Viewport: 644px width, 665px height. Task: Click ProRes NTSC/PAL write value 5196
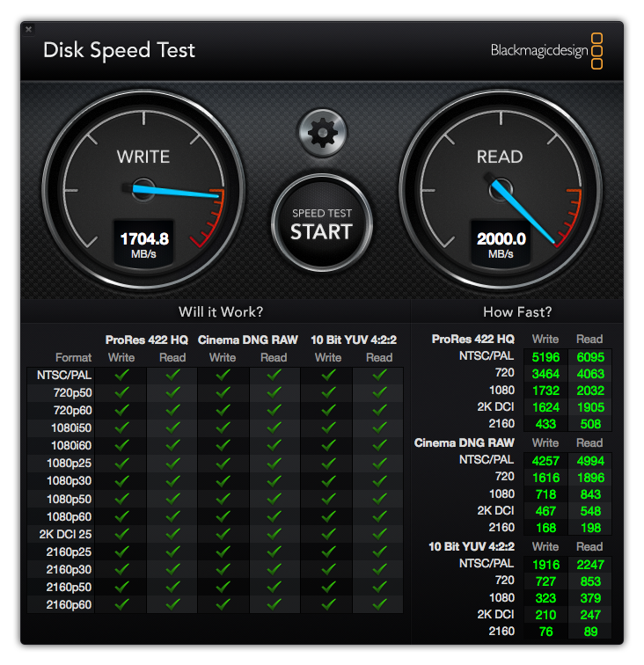pyautogui.click(x=545, y=357)
